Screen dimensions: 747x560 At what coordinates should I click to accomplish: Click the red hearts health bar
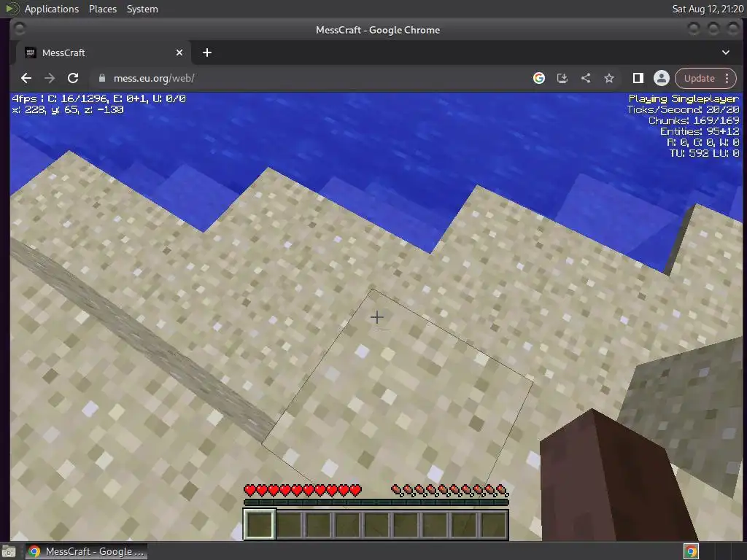[x=303, y=490]
